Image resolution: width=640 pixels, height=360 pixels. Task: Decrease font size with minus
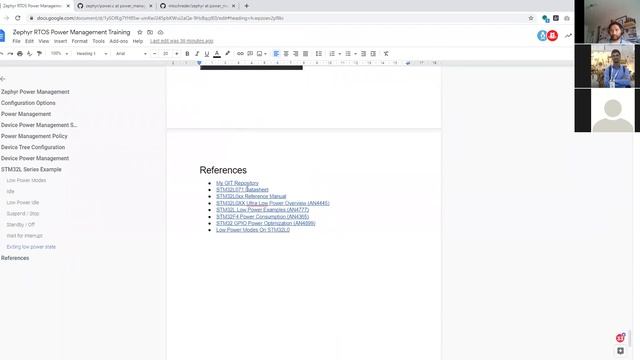point(154,53)
